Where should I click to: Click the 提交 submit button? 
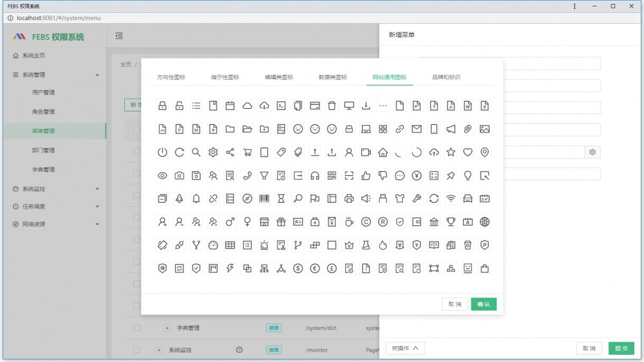(621, 348)
